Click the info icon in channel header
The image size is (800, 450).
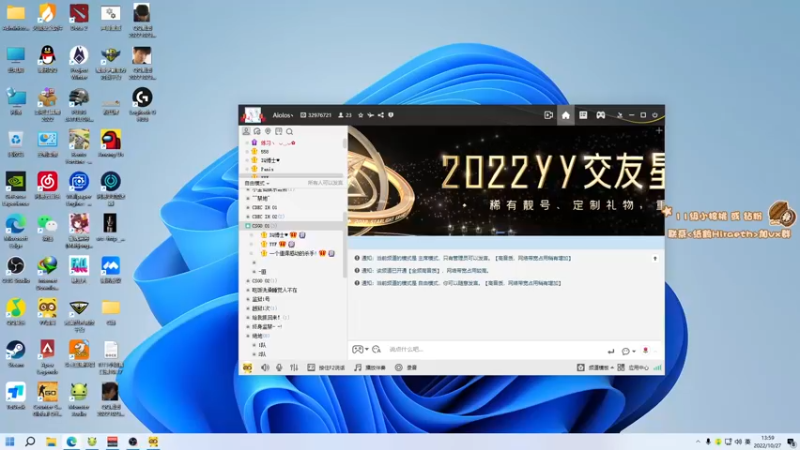(x=391, y=115)
